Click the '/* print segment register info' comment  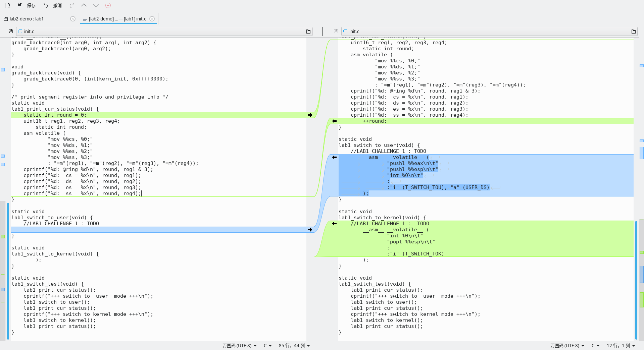click(90, 97)
